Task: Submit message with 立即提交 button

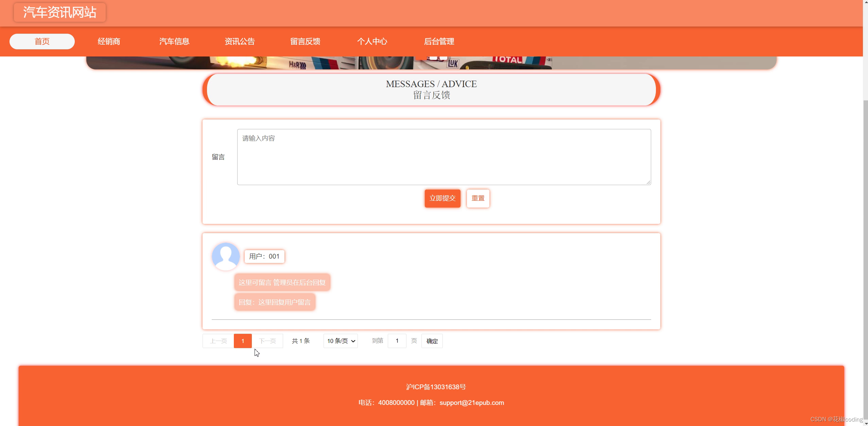Action: (442, 198)
